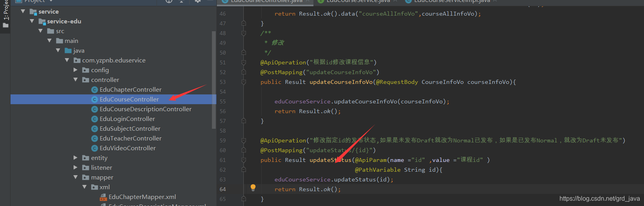Click the config package icon

86,70
